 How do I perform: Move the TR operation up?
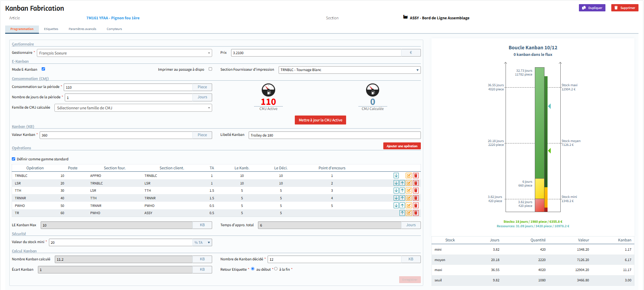[402, 213]
